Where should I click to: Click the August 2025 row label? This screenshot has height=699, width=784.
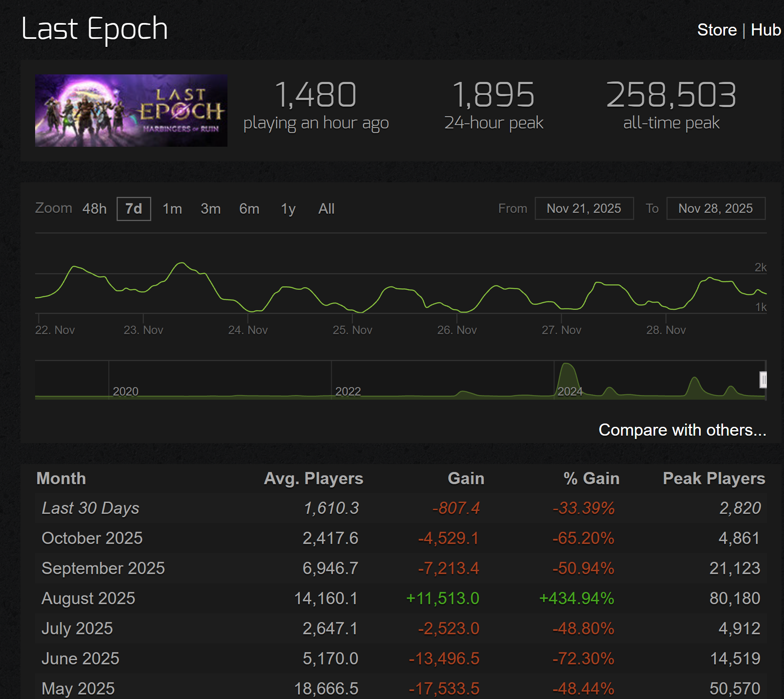click(88, 598)
